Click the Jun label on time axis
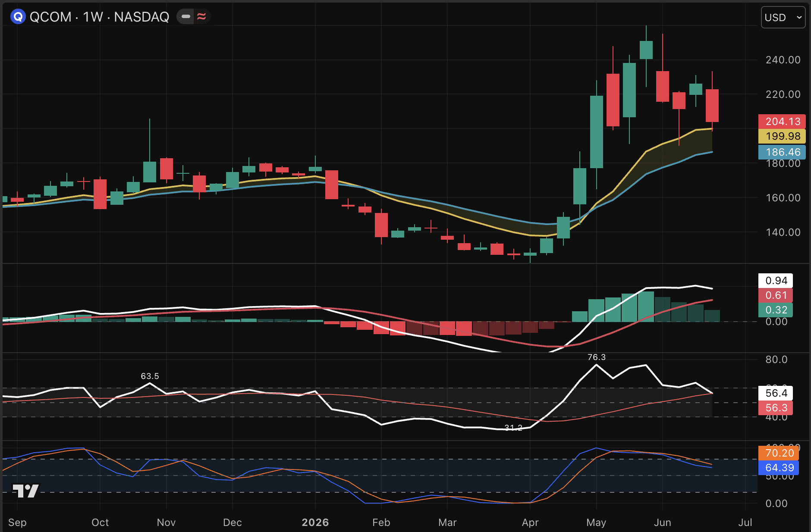The image size is (811, 532). pos(662,523)
